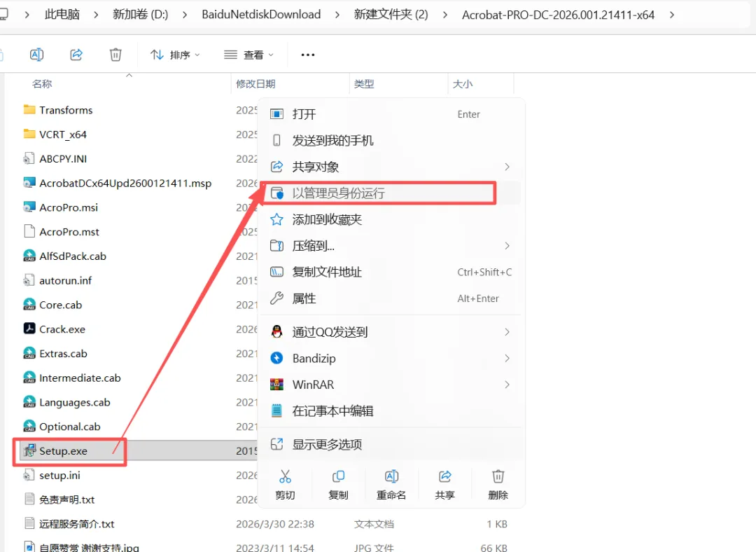Click the 66 KB size cell

click(x=493, y=548)
